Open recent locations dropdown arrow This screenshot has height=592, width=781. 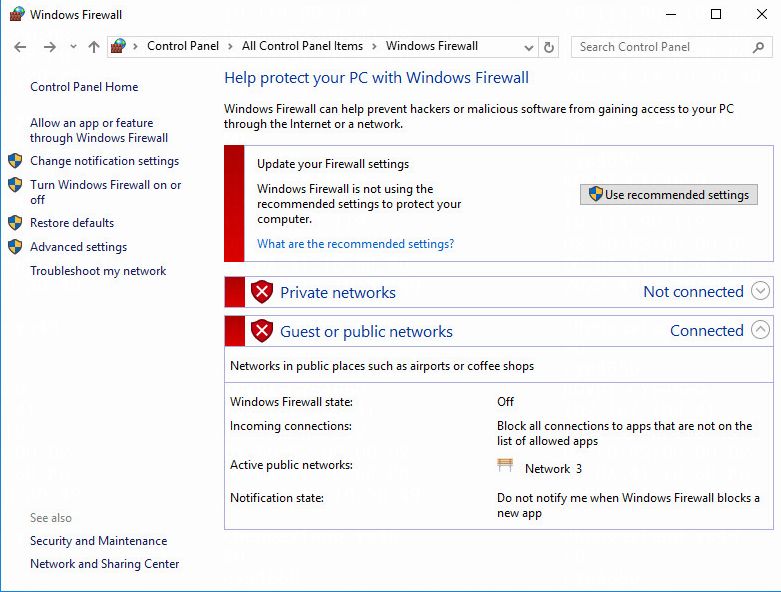(73, 47)
